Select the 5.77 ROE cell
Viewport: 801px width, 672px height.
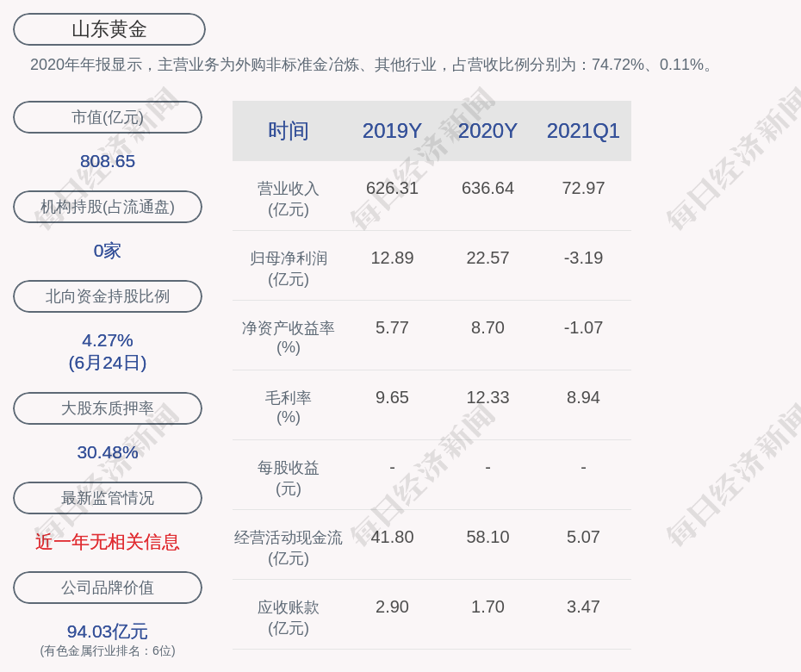(392, 327)
